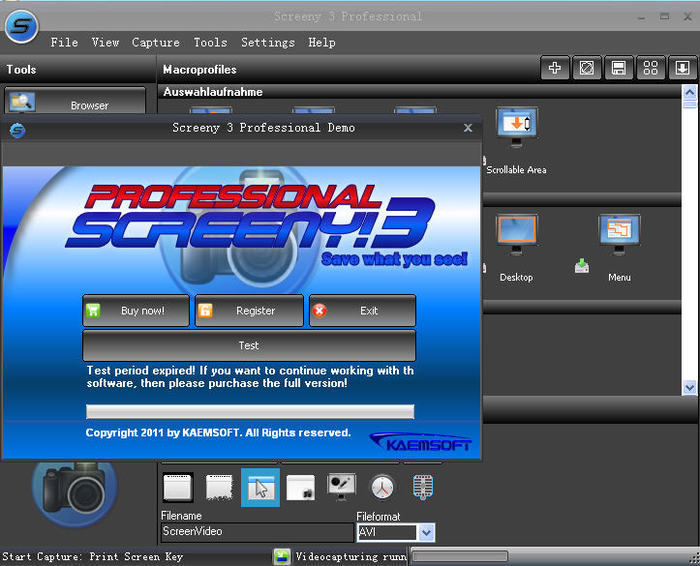
Task: Select the Desktop capture profile icon
Action: pyautogui.click(x=517, y=235)
